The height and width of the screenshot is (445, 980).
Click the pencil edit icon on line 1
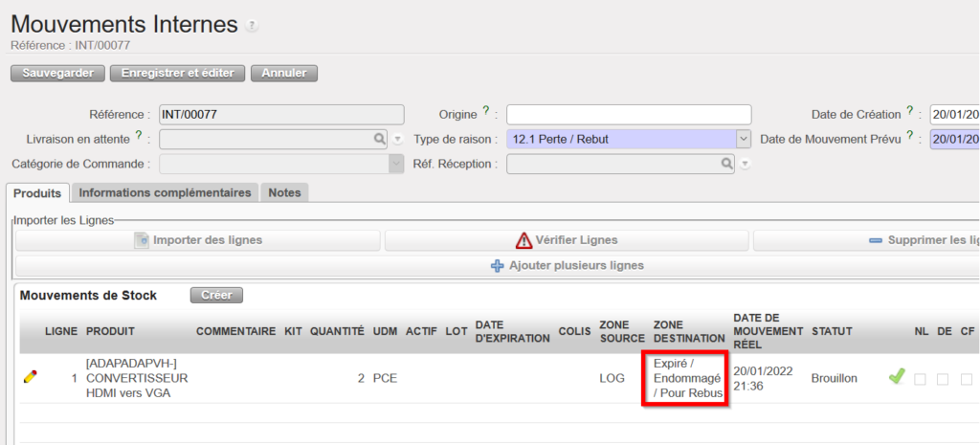tap(30, 378)
